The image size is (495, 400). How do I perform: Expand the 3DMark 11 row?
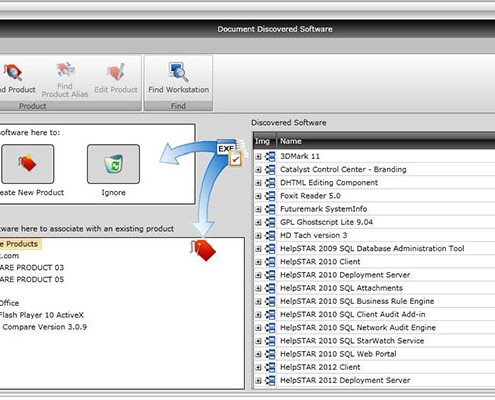click(x=258, y=156)
